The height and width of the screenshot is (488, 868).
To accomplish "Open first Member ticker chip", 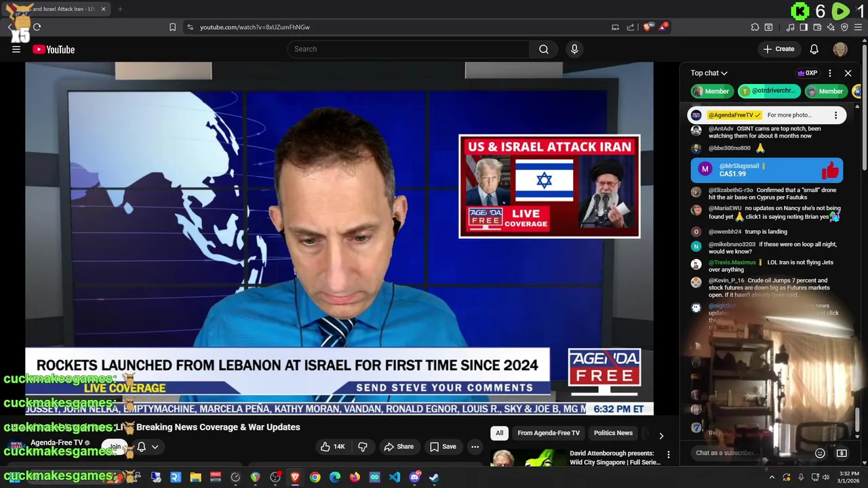I will click(x=711, y=91).
